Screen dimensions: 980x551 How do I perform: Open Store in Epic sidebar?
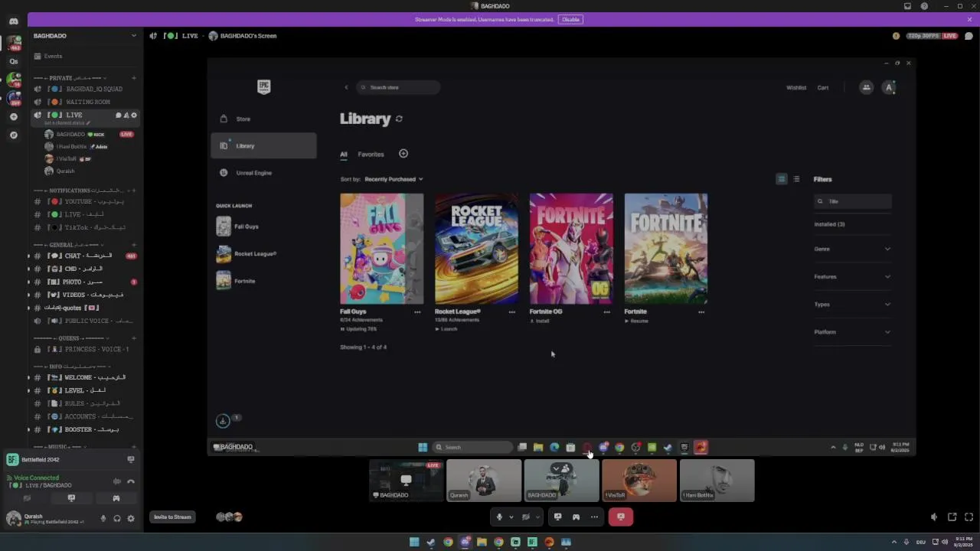[263, 119]
